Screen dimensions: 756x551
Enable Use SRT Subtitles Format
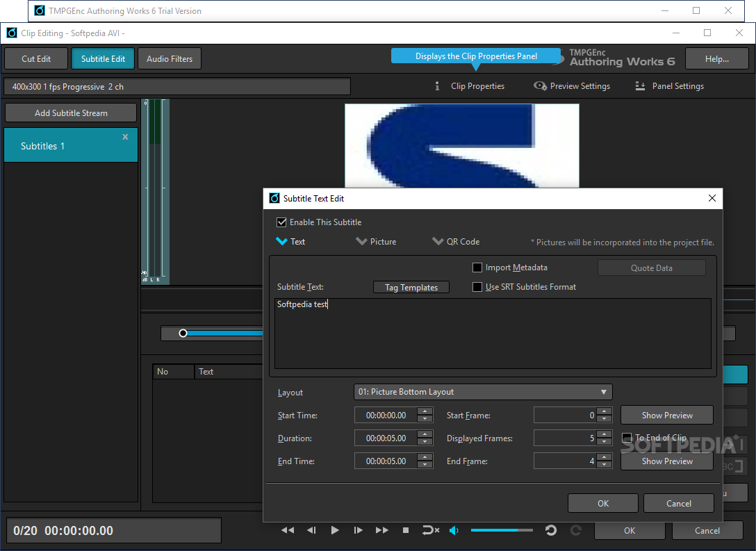click(x=477, y=287)
